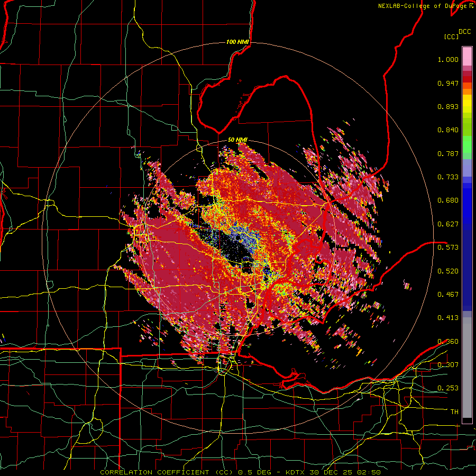This screenshot has height=476, width=476.
Task: Click the 0.733 scale value
Action: point(448,177)
